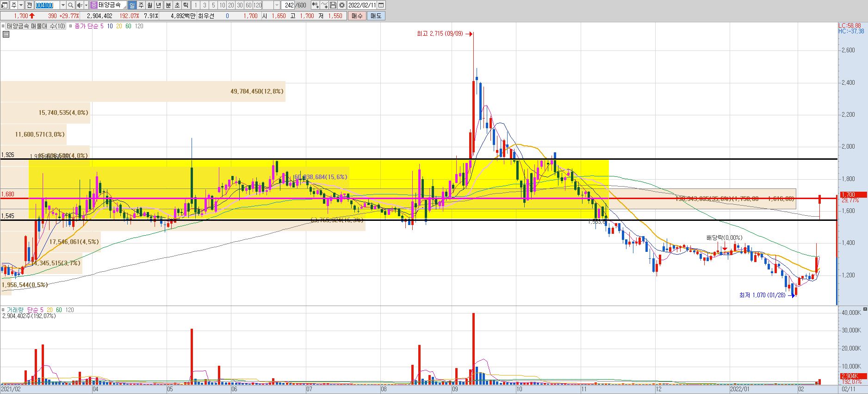Viewport: 868px width, 394px height.
Task: Open the calendar date picker icon
Action: [x=381, y=5]
